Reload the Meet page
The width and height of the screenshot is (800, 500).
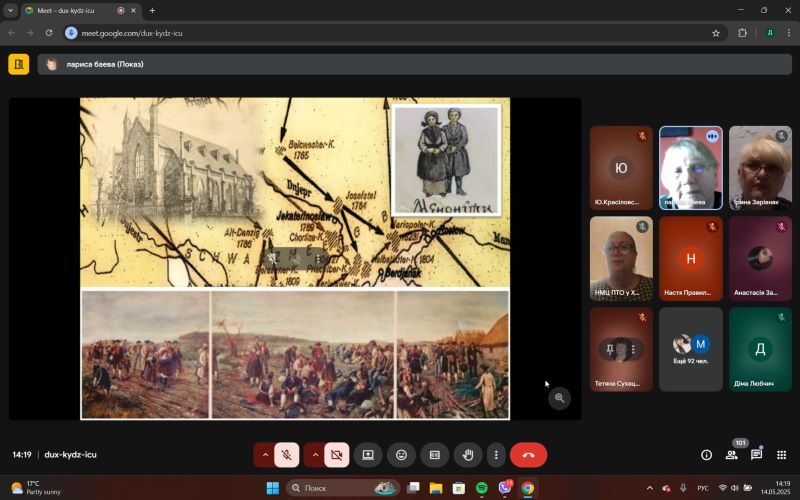[x=48, y=33]
